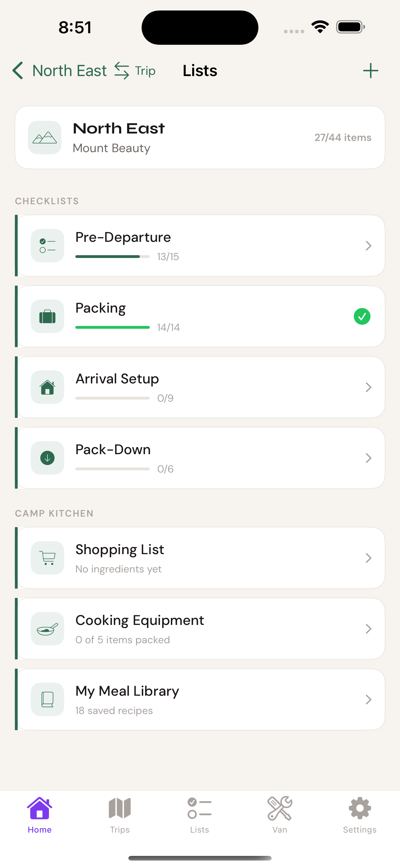Tap the shopping cart icon
This screenshot has width=400, height=868.
click(x=47, y=558)
